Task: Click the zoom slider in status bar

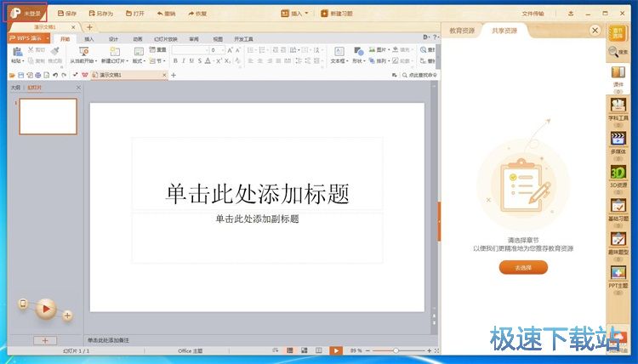Action: [x=396, y=350]
